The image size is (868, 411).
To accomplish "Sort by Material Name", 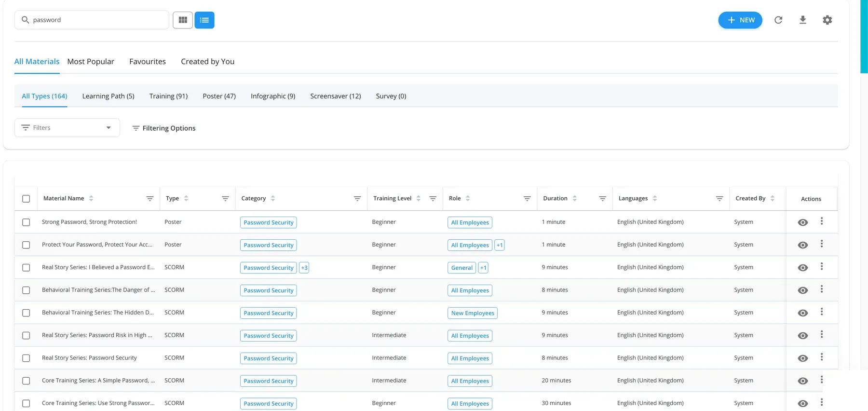I will tap(91, 198).
